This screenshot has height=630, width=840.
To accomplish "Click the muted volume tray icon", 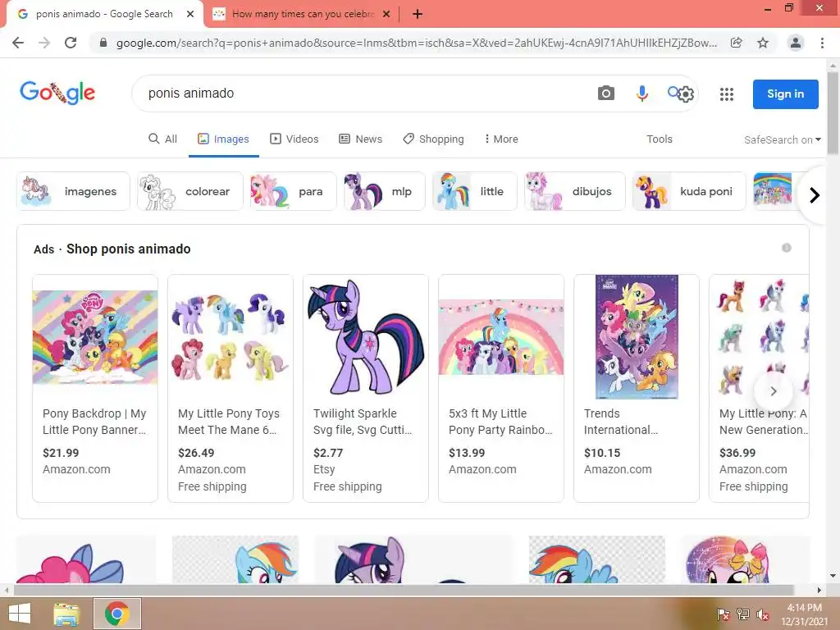I will pyautogui.click(x=762, y=614).
